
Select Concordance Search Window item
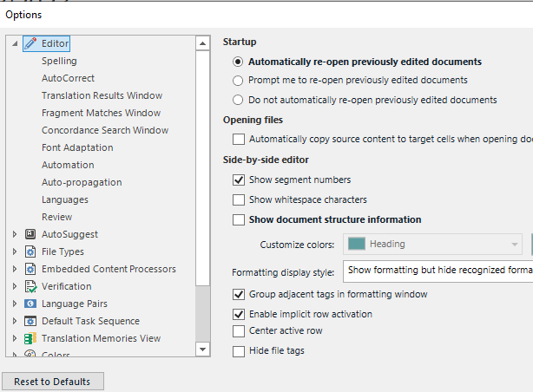click(x=105, y=130)
